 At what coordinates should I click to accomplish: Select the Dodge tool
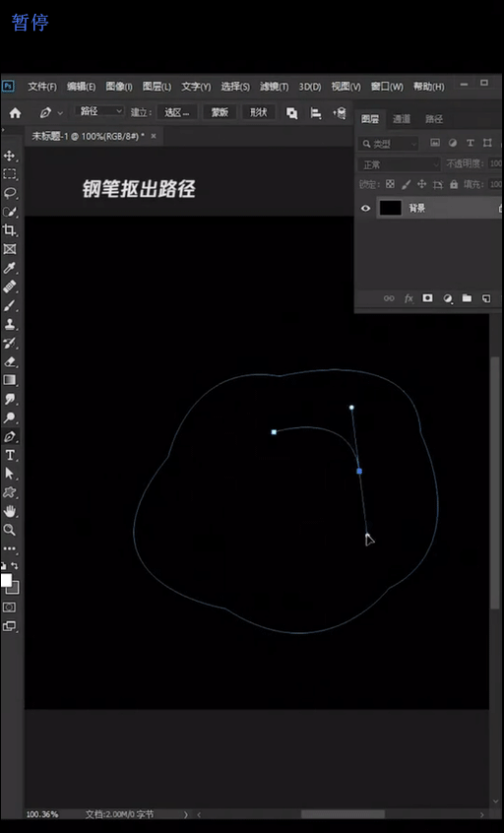9,417
